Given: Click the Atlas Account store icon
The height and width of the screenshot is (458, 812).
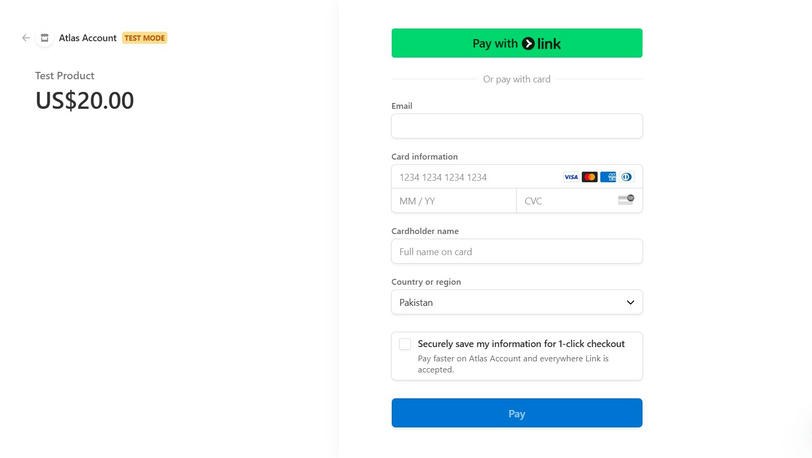Looking at the screenshot, I should 45,38.
